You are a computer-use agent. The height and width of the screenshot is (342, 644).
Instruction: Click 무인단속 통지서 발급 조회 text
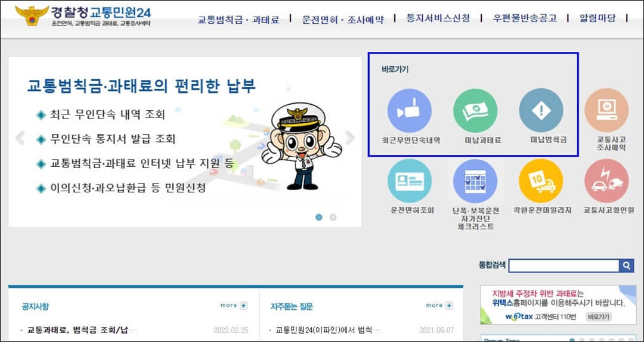coord(113,139)
